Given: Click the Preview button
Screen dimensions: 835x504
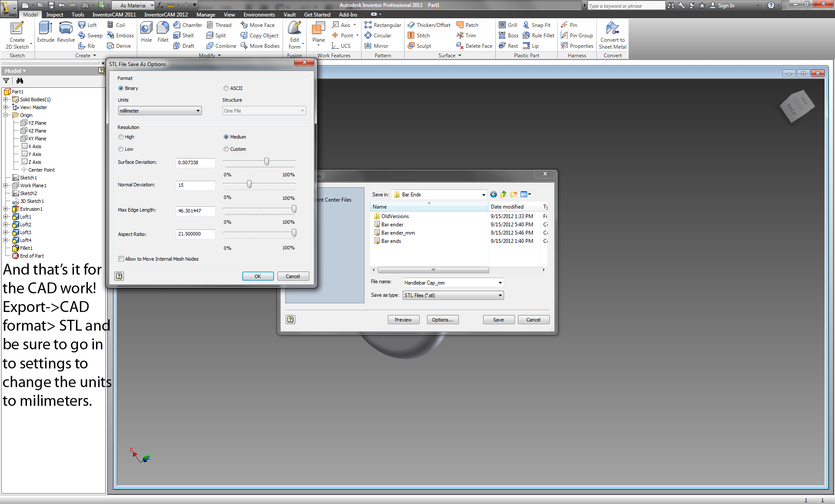Looking at the screenshot, I should 403,320.
